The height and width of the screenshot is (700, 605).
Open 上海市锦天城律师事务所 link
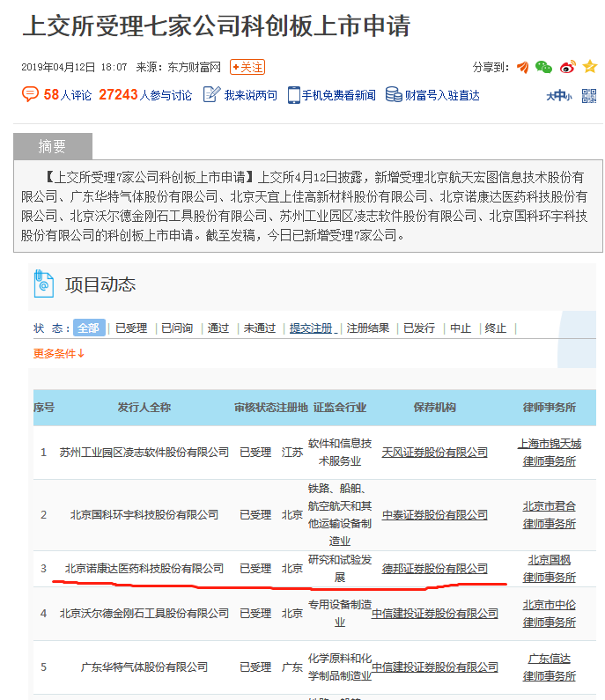(550, 453)
